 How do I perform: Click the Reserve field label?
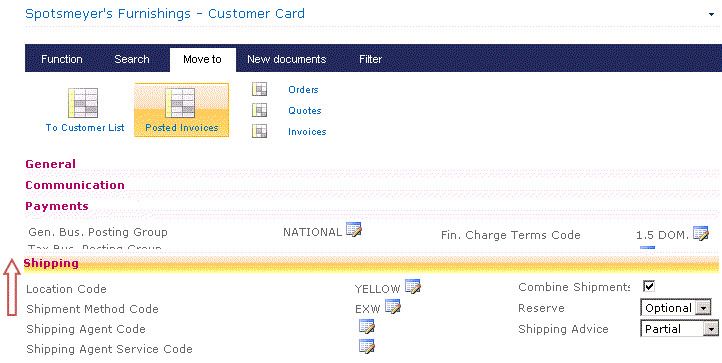tap(541, 308)
